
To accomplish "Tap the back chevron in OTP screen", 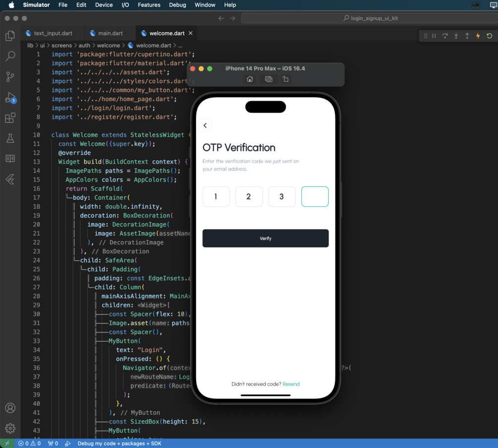I will point(205,125).
